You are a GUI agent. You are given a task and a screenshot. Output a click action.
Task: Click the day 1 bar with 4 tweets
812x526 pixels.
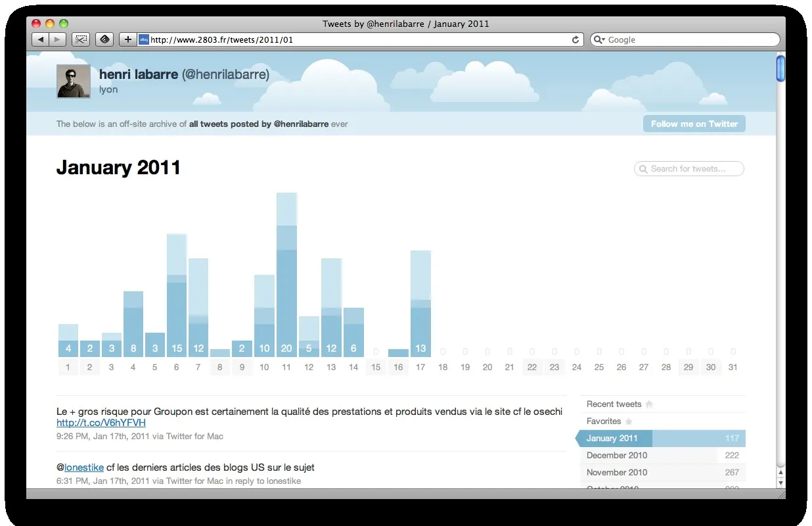pos(68,341)
